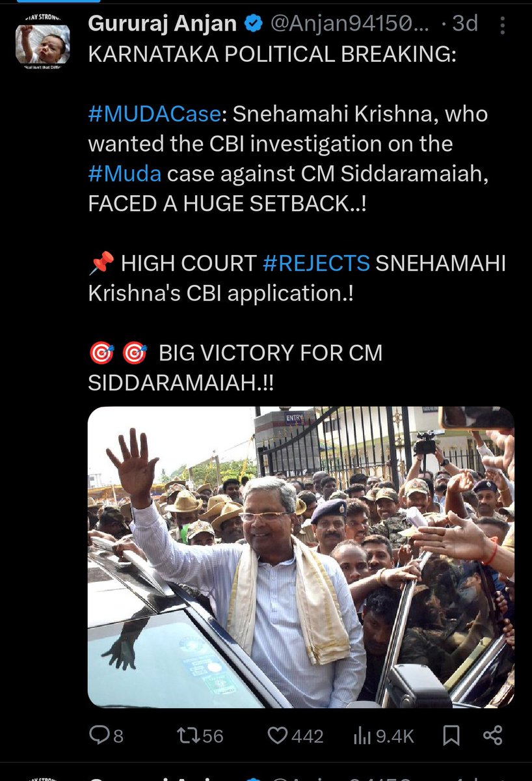Tap the 56 reposts count
532x781 pixels.
coord(213,736)
